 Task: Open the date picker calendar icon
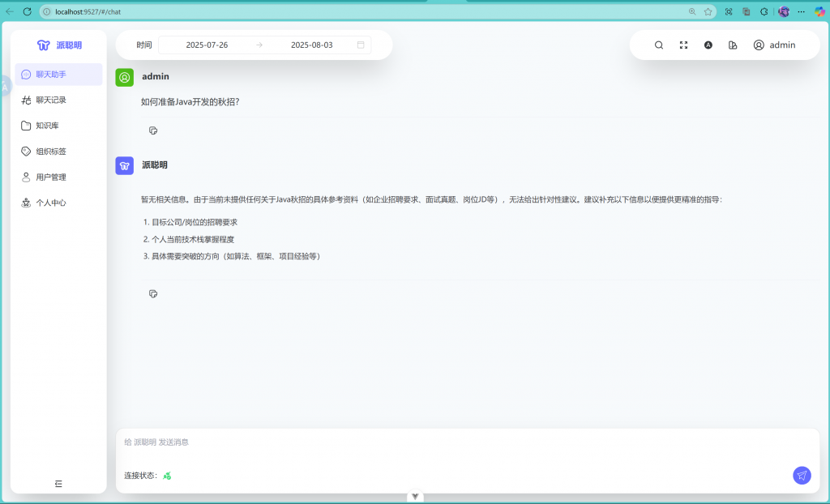[361, 45]
